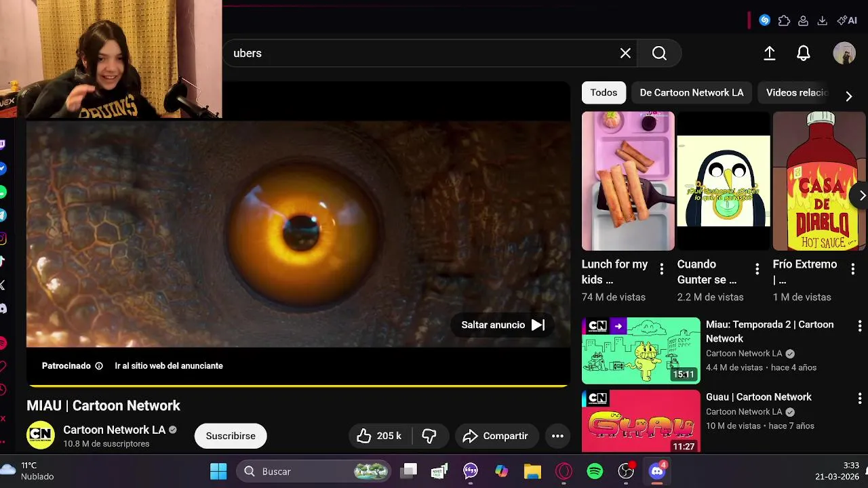
Task: Open the Cuando Gunter se short
Action: [x=724, y=181]
